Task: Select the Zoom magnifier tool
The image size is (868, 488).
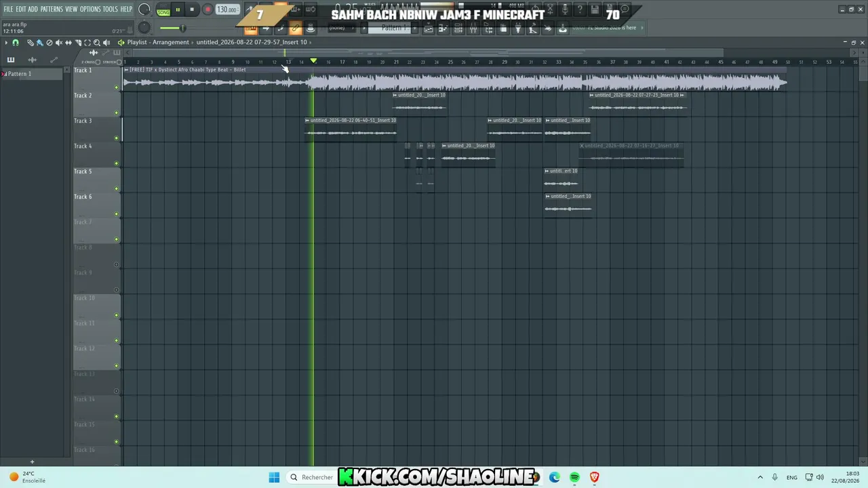Action: coord(97,43)
